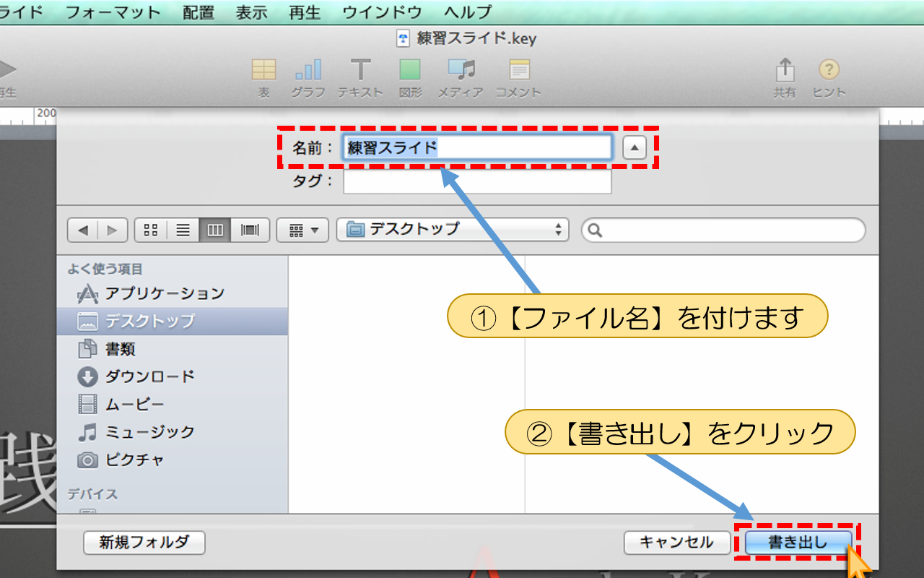Click the 練習スライド.key window title
Image resolution: width=924 pixels, height=578 pixels.
(x=477, y=38)
